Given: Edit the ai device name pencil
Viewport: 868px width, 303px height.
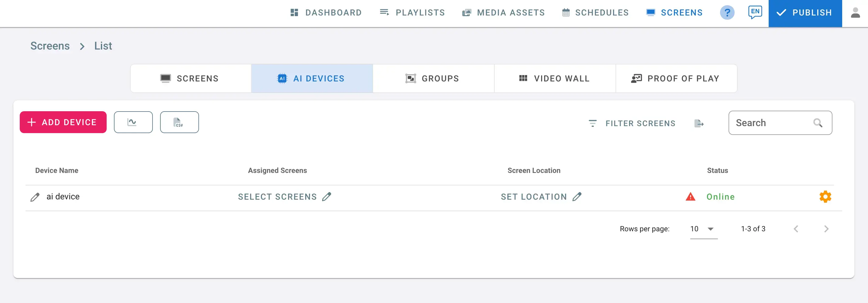Looking at the screenshot, I should tap(35, 197).
